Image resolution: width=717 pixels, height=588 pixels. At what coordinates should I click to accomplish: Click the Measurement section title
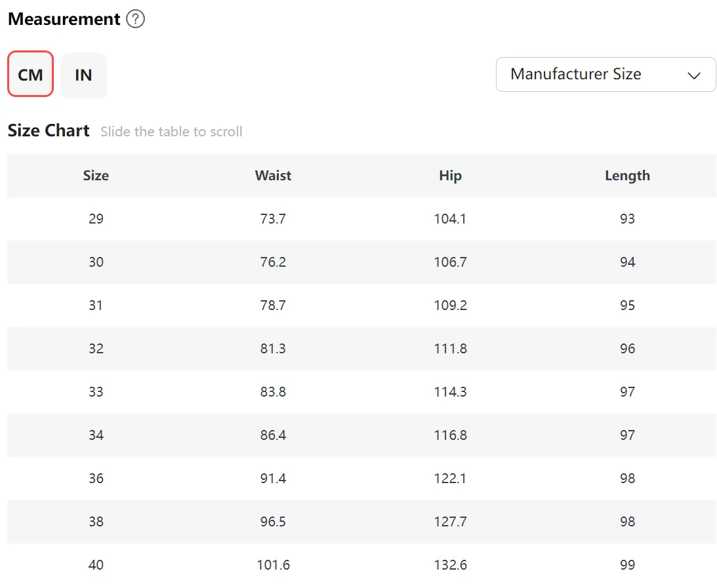pyautogui.click(x=64, y=19)
